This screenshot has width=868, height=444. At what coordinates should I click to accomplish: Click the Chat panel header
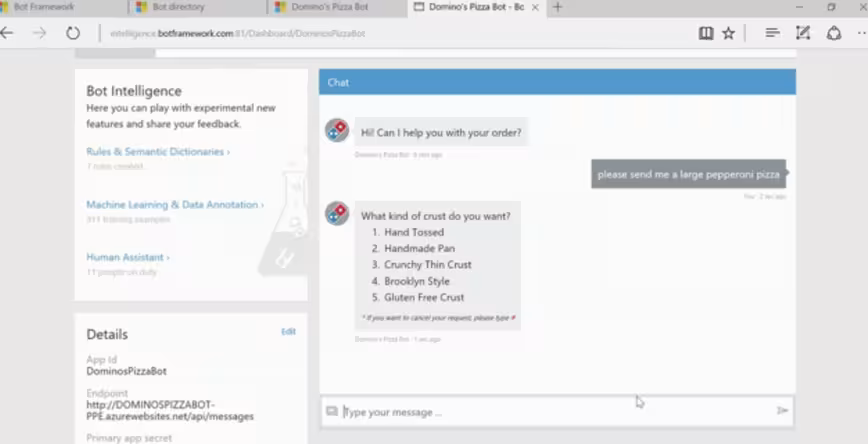557,82
